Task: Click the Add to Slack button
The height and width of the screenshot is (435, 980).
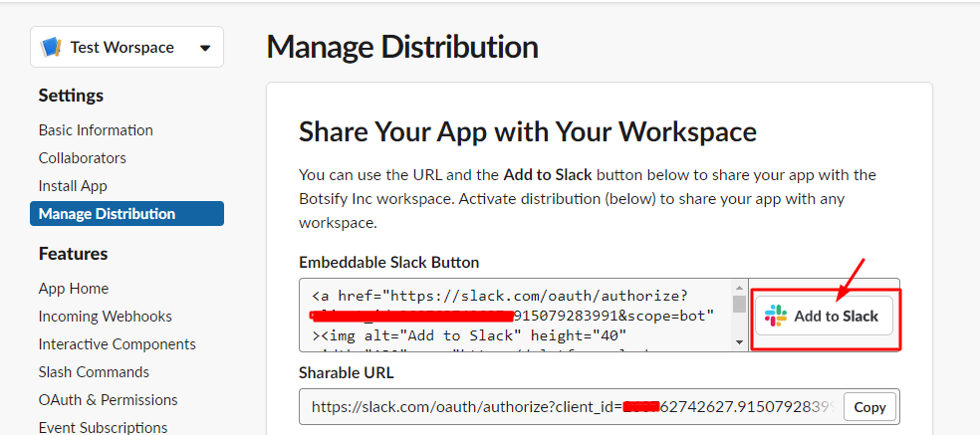Action: pos(824,316)
